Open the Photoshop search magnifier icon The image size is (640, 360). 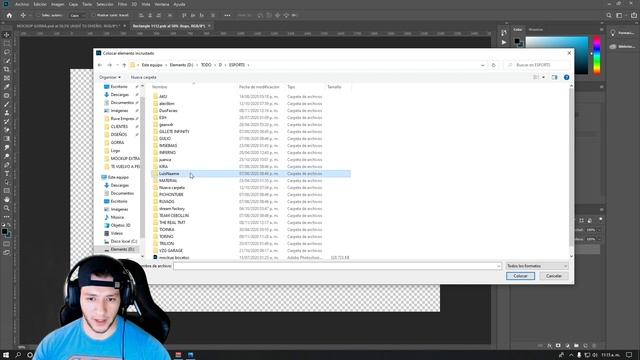click(609, 15)
